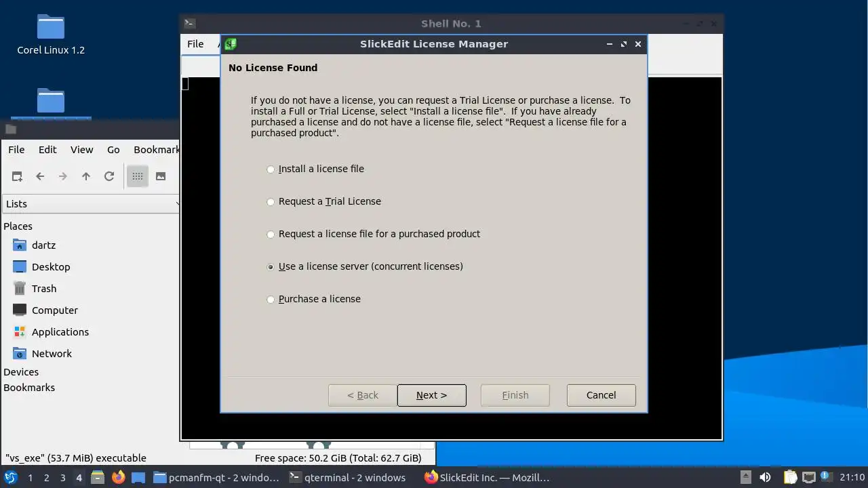Minimize the SlickEdit License Manager dialog
This screenshot has height=488, width=868.
[610, 44]
